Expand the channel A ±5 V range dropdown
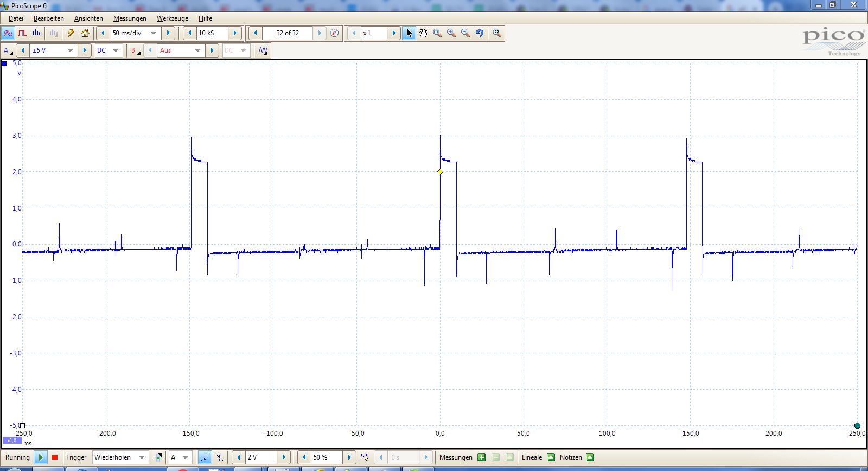 click(x=70, y=50)
